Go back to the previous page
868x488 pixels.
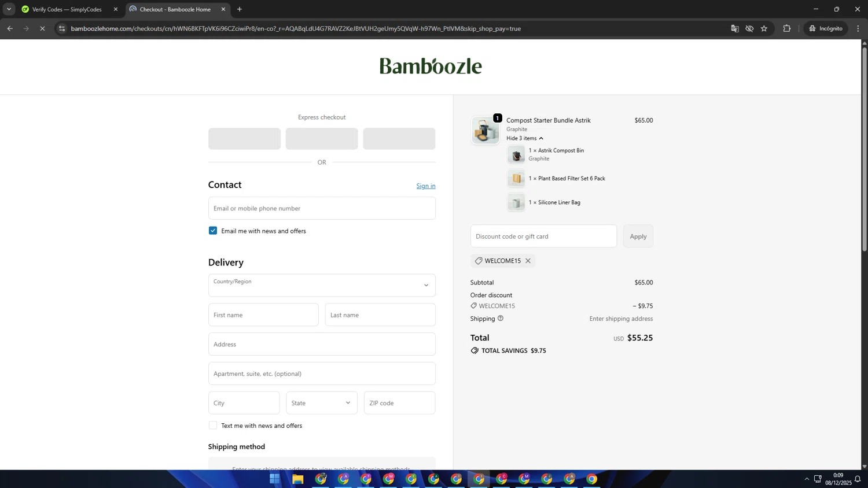[x=10, y=28]
